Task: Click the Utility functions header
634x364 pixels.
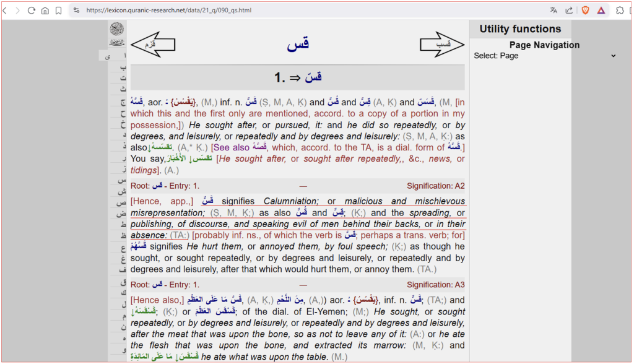Action: (520, 29)
